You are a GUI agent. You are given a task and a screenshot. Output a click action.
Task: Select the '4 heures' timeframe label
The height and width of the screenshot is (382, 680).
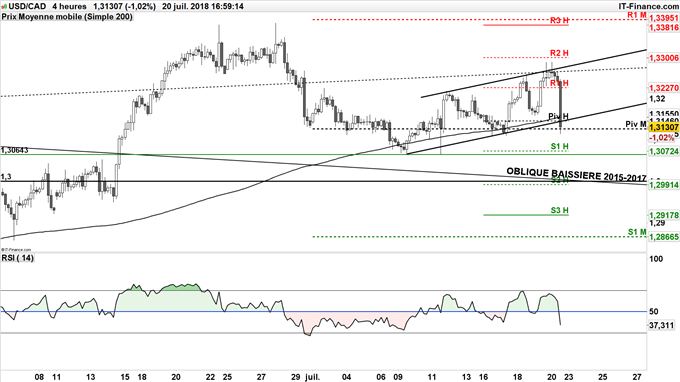(69, 7)
